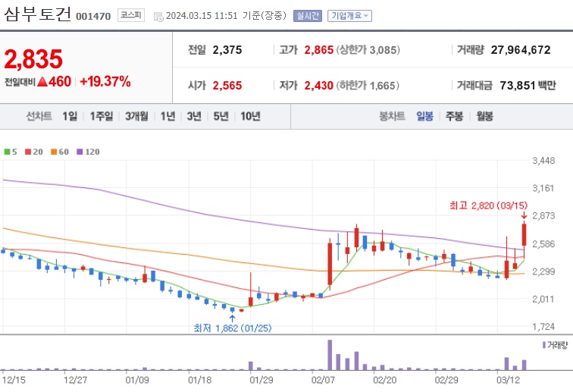573x392 pixels.
Task: Switch to 주봉 weekly candle chart
Action: pos(454,116)
